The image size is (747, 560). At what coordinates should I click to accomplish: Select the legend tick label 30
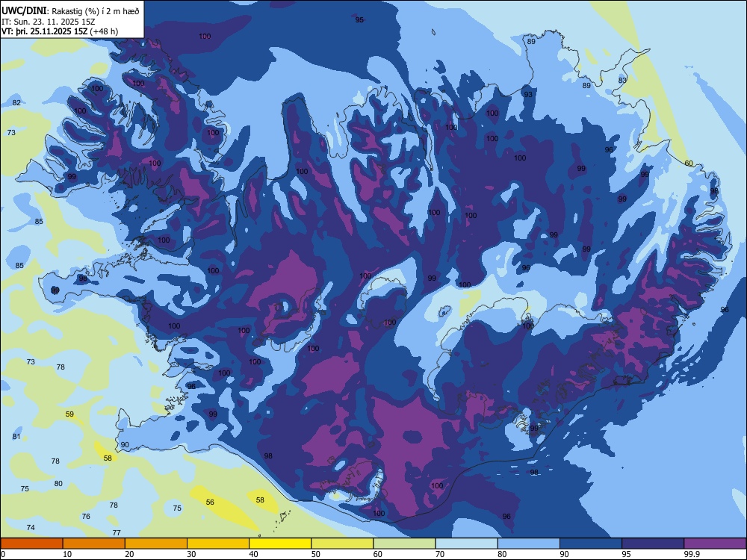191,554
